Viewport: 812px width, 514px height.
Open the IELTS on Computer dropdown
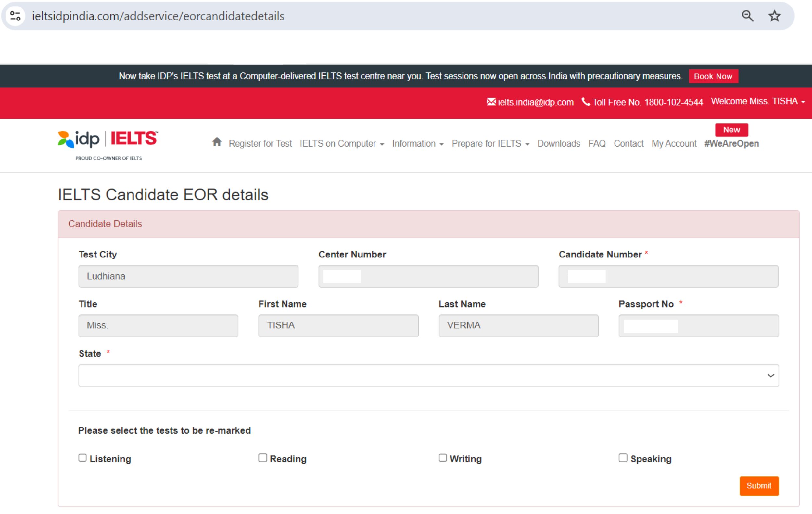tap(342, 143)
